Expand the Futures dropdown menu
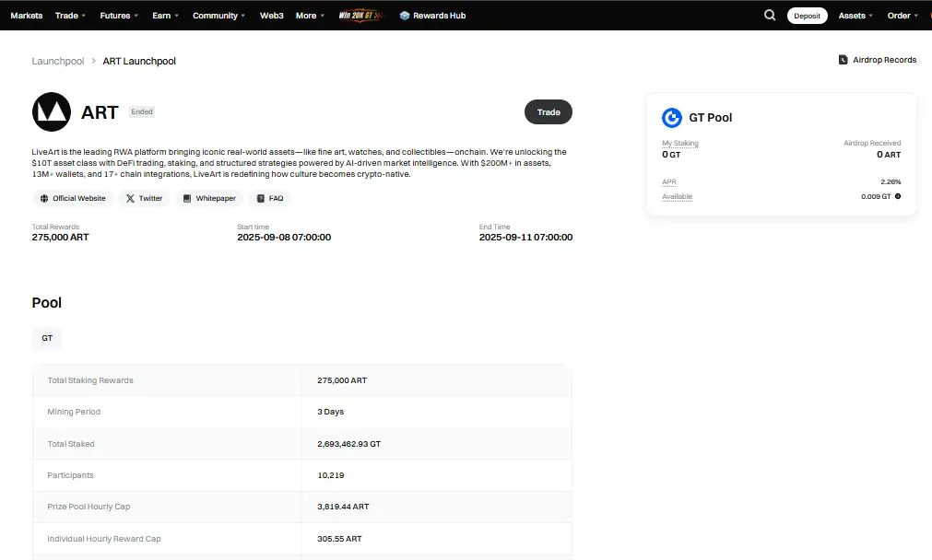This screenshot has height=560, width=932. [x=119, y=16]
